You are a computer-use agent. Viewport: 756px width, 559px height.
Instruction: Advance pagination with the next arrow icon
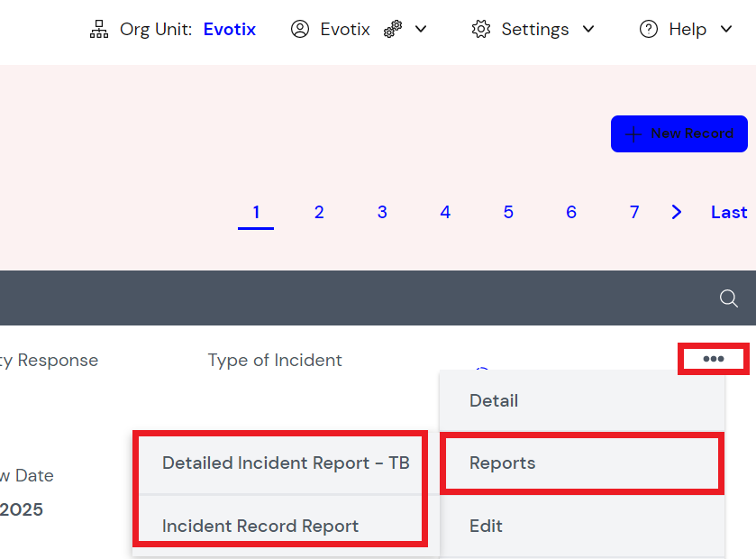click(x=676, y=212)
